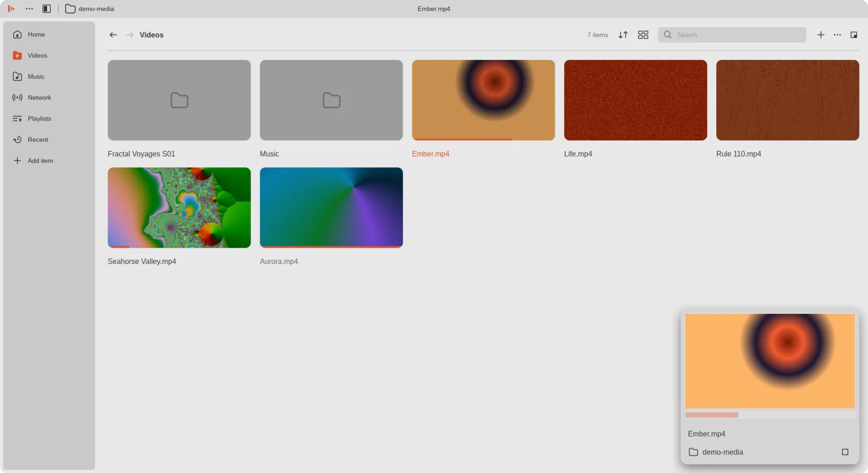Click the Videos heading in the toolbar
The image size is (868, 473).
point(151,35)
